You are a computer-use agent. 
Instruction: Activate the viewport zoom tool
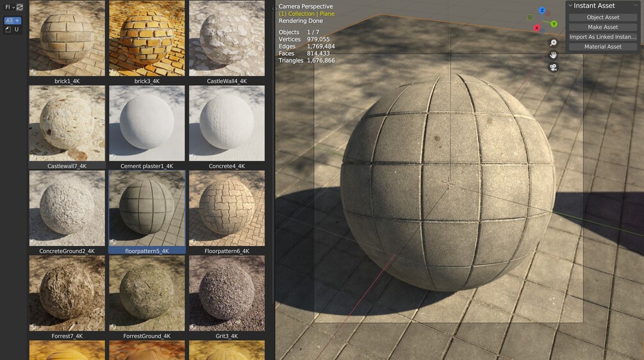point(553,43)
